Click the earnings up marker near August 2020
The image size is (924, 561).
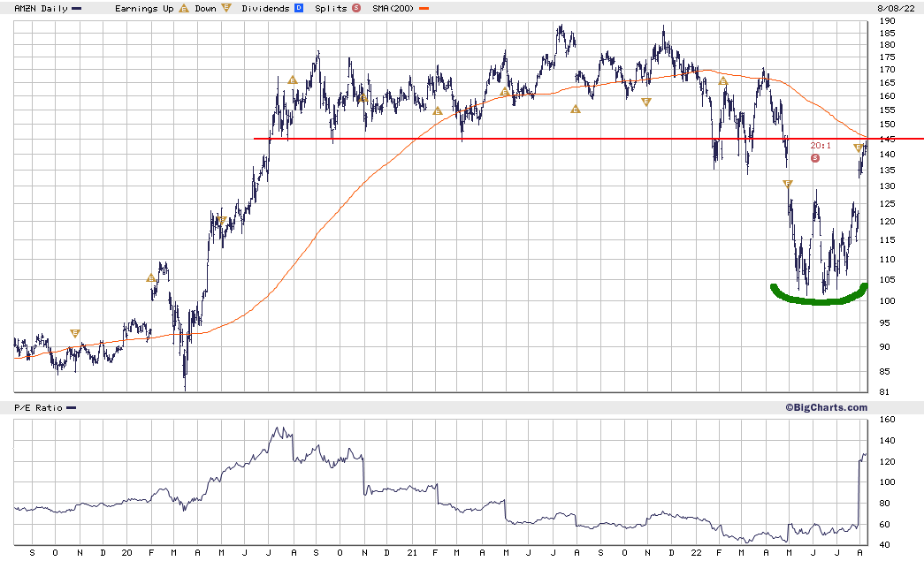click(293, 80)
